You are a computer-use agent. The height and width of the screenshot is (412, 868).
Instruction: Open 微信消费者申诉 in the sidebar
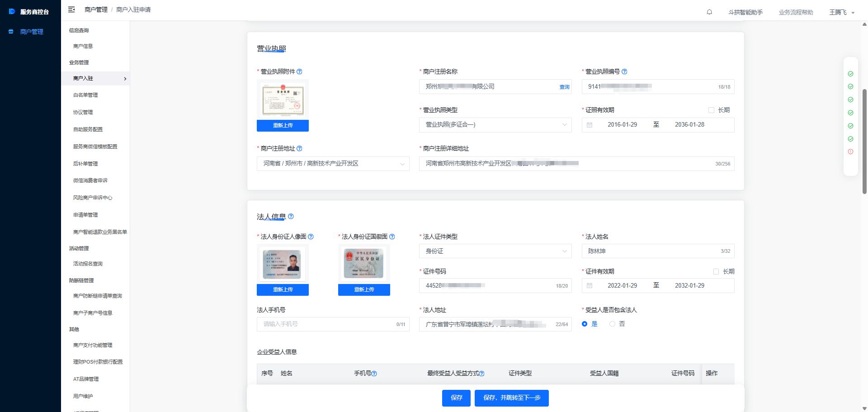pyautogui.click(x=90, y=180)
